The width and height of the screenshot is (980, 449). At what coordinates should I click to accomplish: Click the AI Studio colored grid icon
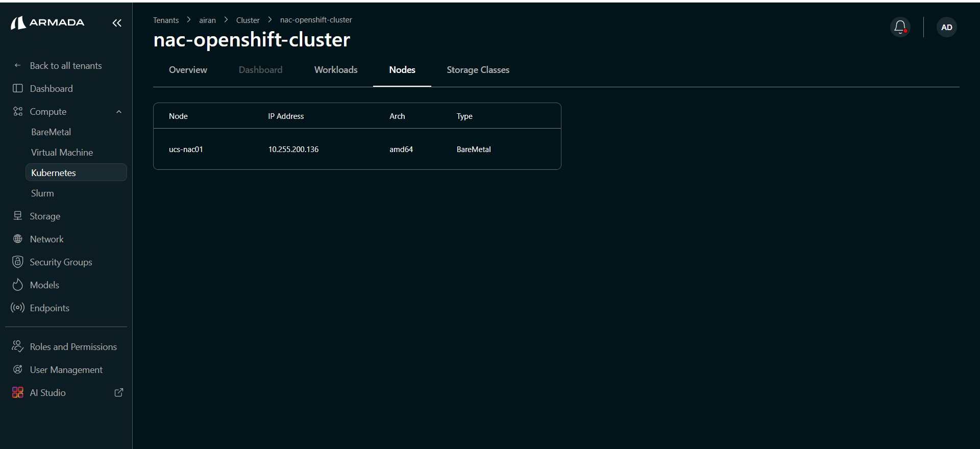tap(18, 392)
